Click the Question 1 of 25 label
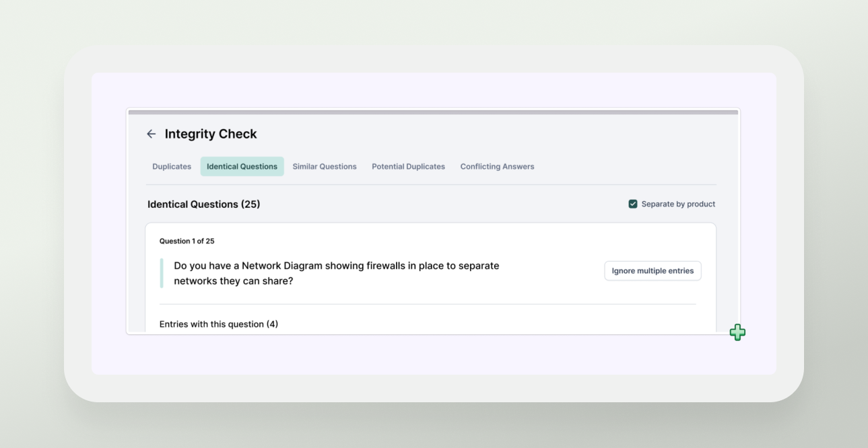868x448 pixels. pyautogui.click(x=187, y=241)
